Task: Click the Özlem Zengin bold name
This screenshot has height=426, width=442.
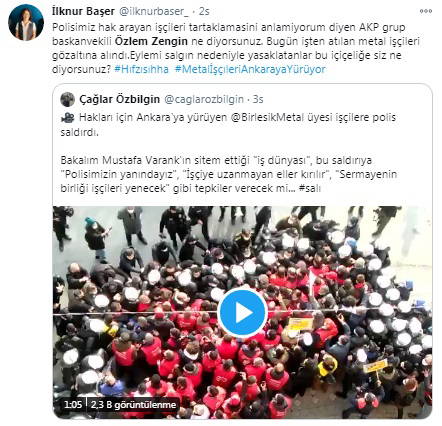Action: coord(151,41)
